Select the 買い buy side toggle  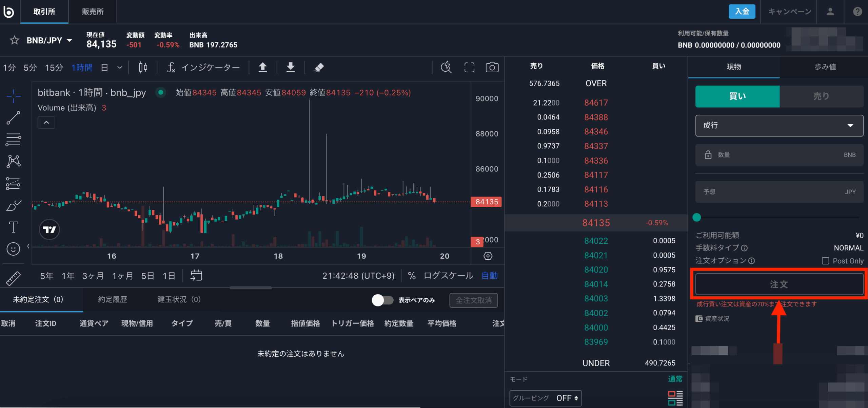[x=737, y=96]
